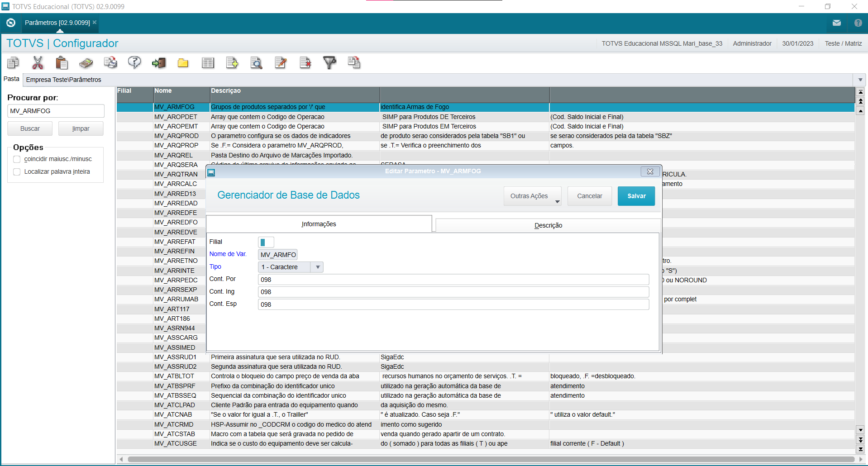
Task: Click the Descriçao column header
Action: (x=295, y=95)
